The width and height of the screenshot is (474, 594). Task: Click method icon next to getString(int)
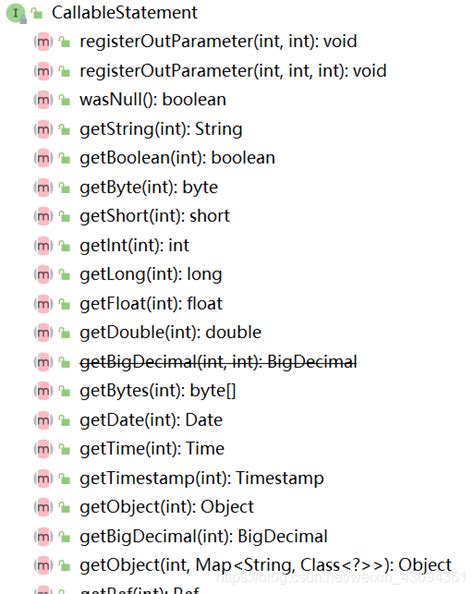[43, 129]
